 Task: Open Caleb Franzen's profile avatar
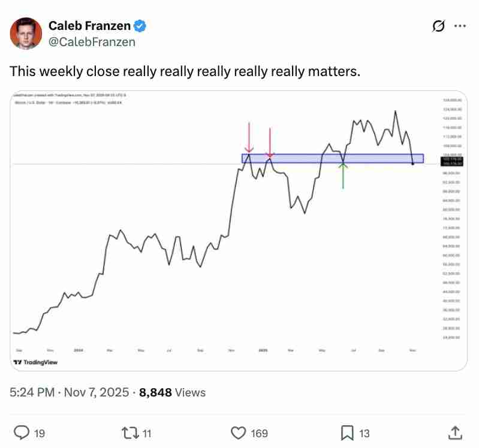pos(26,34)
